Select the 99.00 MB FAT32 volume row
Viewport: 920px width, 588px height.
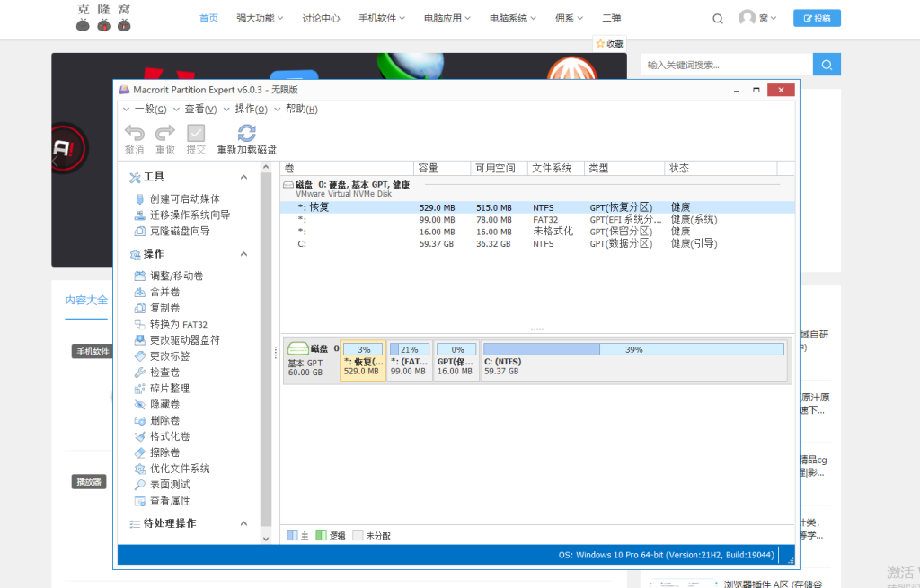pyautogui.click(x=537, y=220)
